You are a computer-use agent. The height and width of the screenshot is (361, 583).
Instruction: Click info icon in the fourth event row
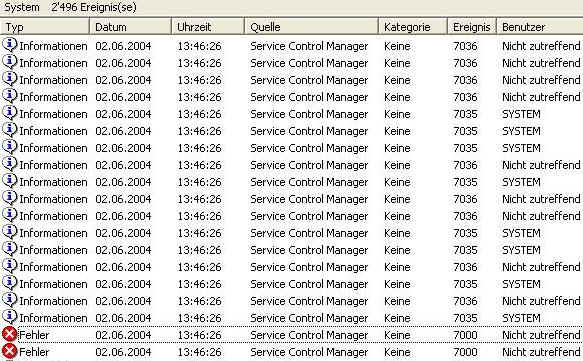tap(10, 96)
